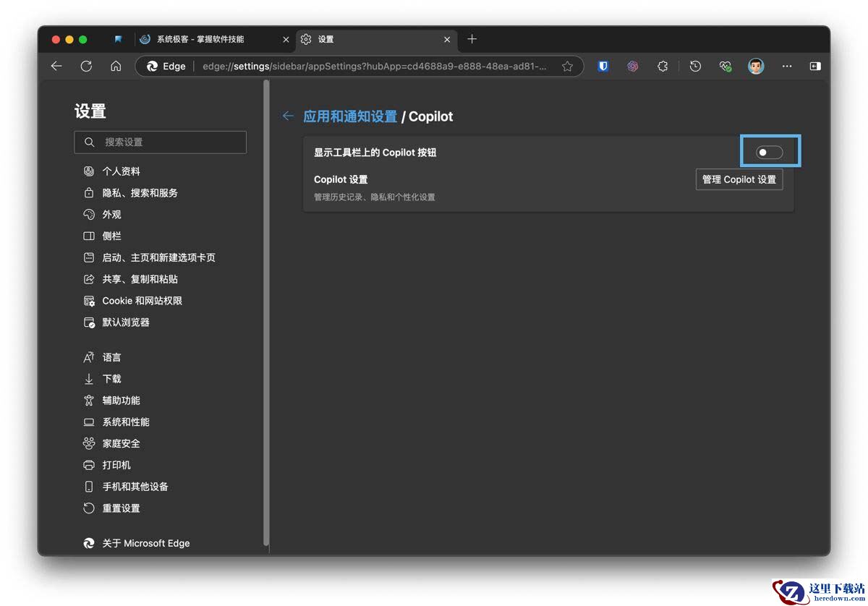This screenshot has width=868, height=606.
Task: Click the 管理 Copilot 设置 button
Action: tap(739, 179)
